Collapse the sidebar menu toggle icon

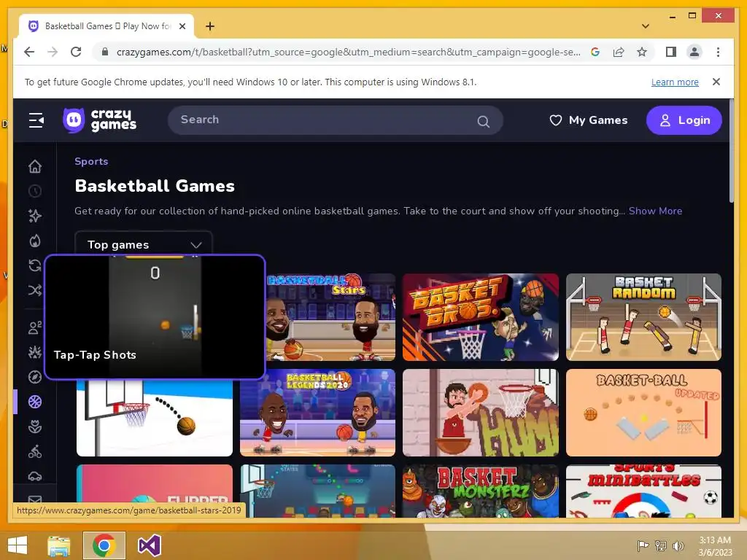[36, 120]
